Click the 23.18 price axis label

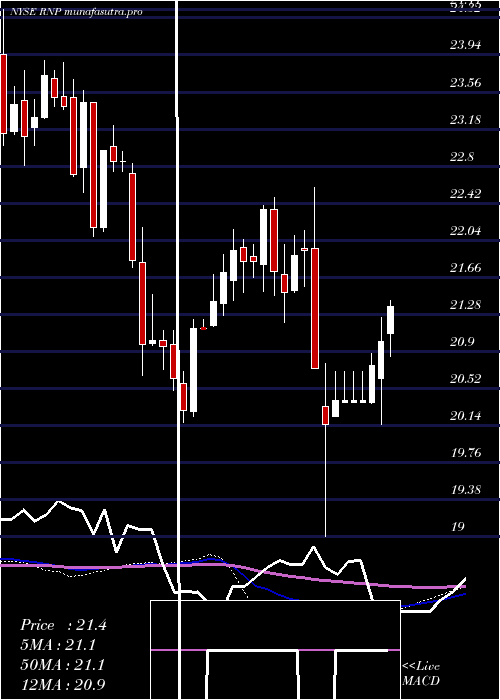(466, 119)
